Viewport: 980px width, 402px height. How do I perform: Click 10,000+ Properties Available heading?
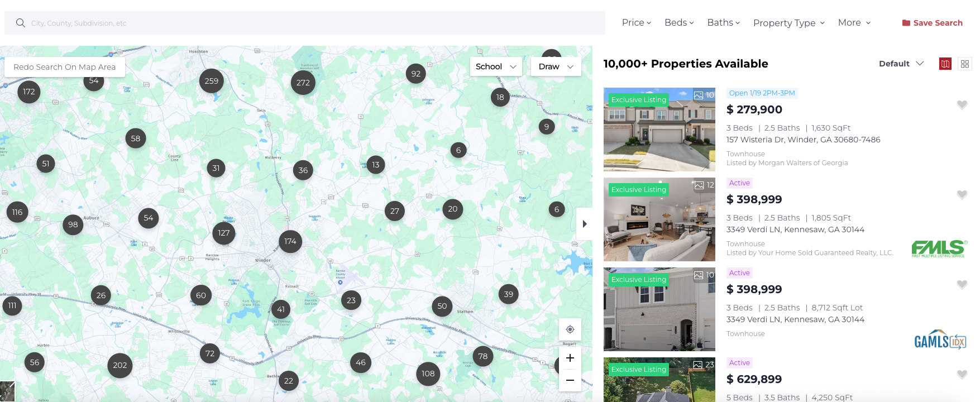pos(686,64)
